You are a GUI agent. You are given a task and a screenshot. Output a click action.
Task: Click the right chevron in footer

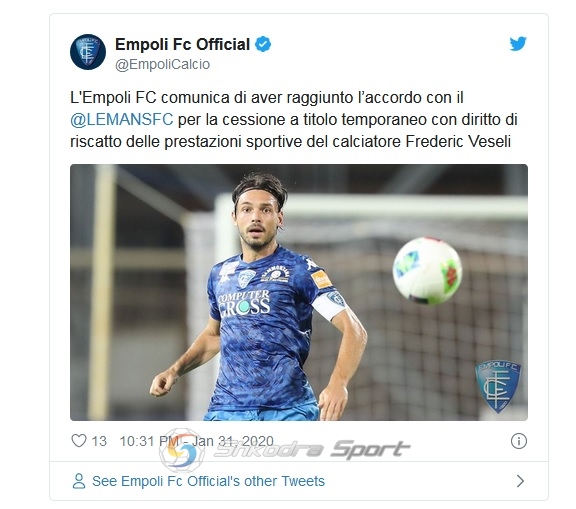click(520, 481)
